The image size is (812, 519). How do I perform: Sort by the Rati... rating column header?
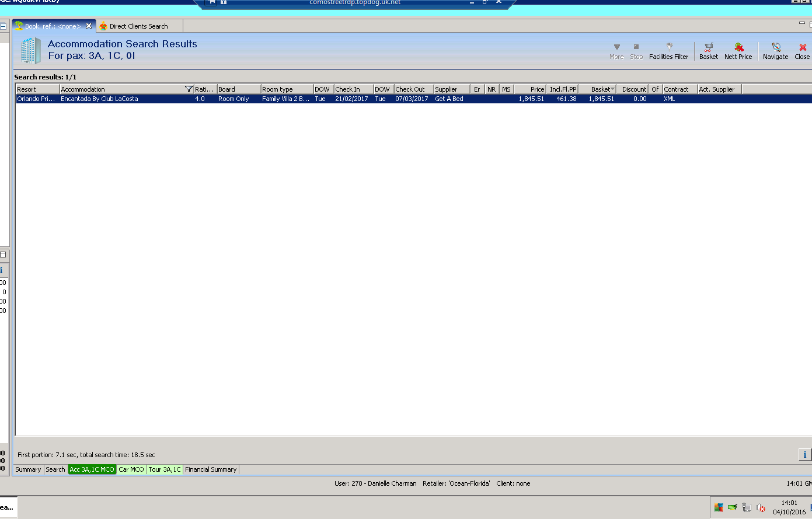(205, 89)
